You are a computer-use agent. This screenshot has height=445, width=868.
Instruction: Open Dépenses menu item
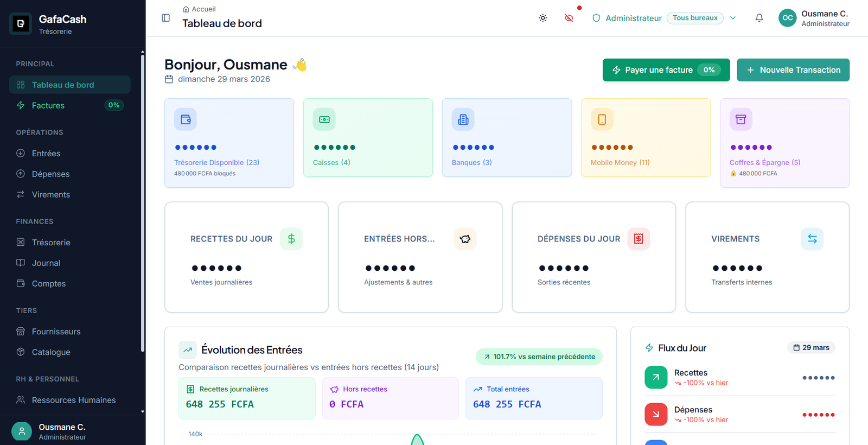[70, 174]
